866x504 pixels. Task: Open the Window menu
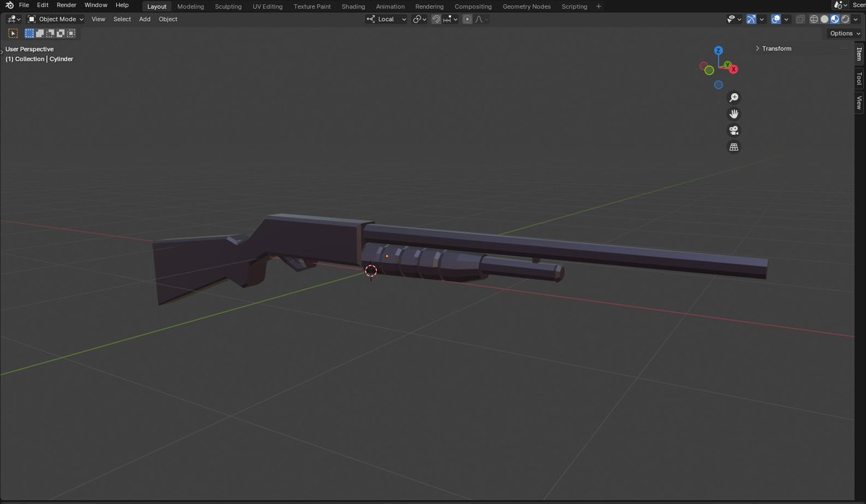96,5
